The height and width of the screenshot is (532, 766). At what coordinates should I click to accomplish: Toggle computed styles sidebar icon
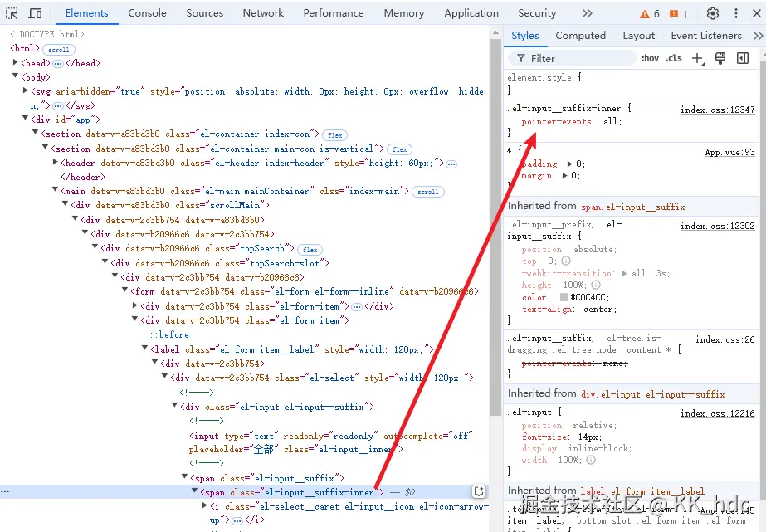coord(743,58)
